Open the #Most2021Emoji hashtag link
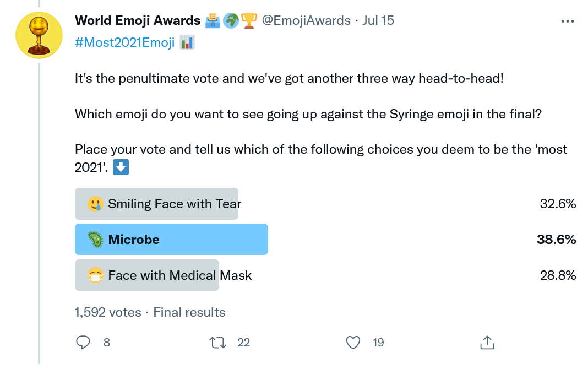 [124, 42]
